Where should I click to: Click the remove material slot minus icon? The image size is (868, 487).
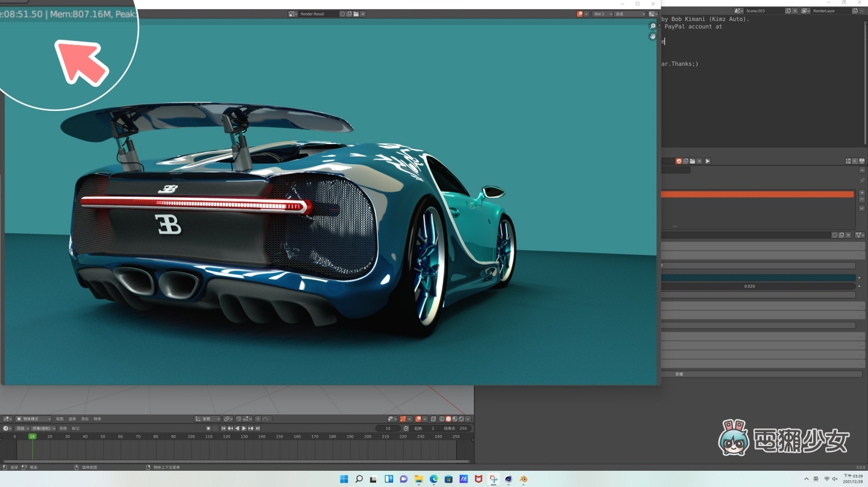pos(861,200)
